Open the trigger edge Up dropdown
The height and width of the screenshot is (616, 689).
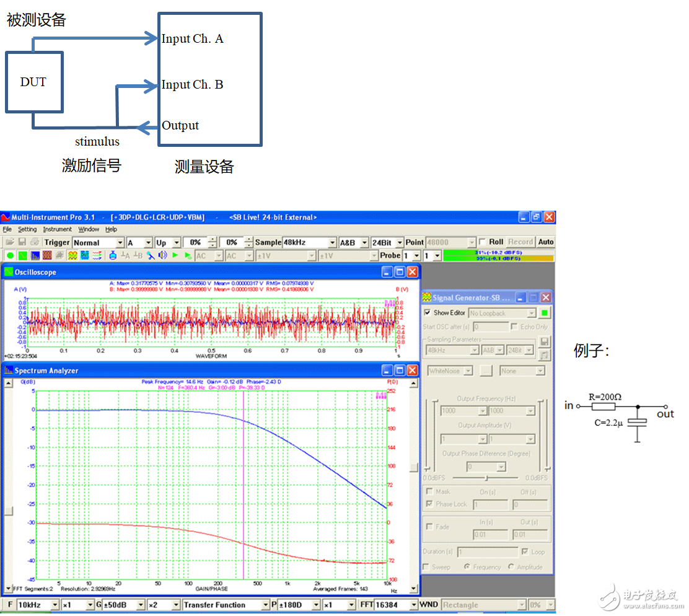[x=168, y=242]
